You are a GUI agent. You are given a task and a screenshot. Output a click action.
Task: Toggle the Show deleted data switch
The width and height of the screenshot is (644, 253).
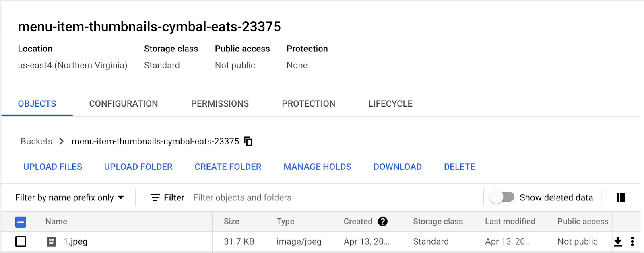pyautogui.click(x=502, y=197)
